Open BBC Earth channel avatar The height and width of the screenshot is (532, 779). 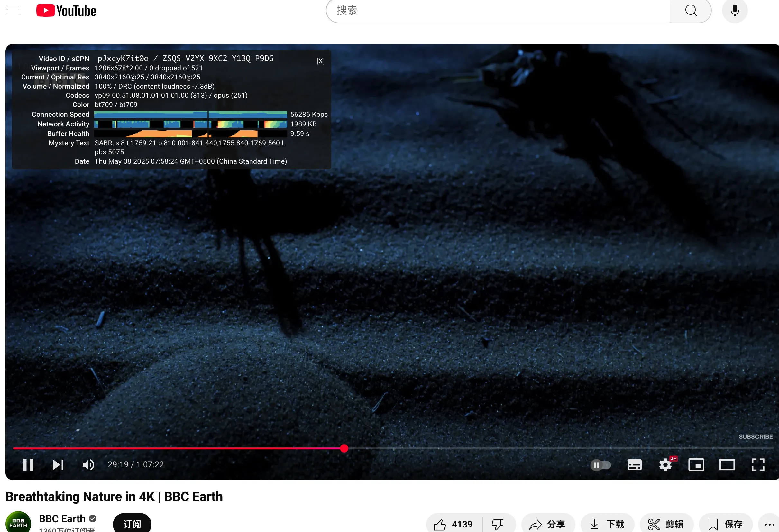click(18, 522)
